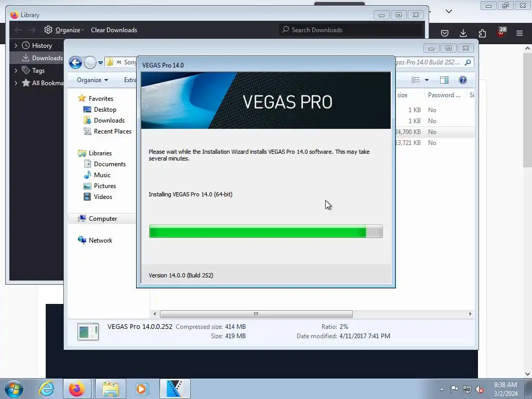Open Explorer help with the question mark icon
The width and height of the screenshot is (532, 399).
pyautogui.click(x=463, y=80)
